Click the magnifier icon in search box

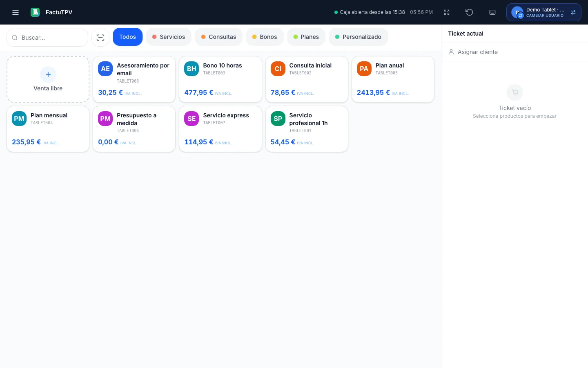pyautogui.click(x=15, y=38)
